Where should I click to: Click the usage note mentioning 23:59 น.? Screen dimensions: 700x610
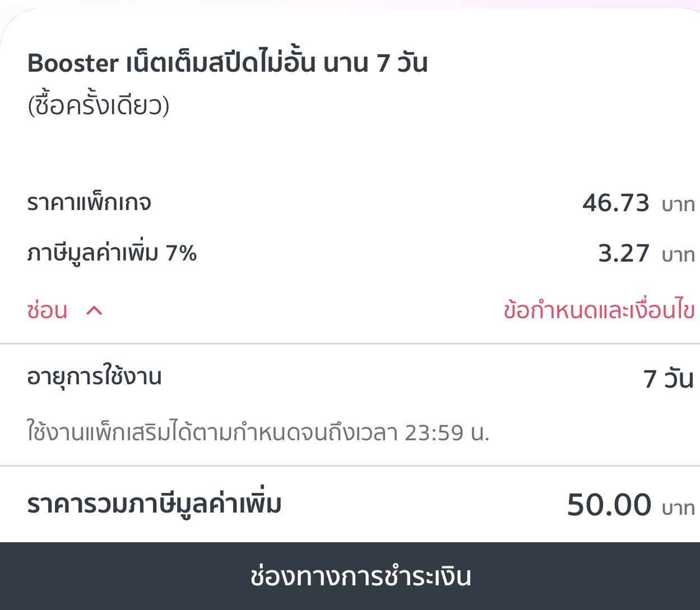(258, 432)
